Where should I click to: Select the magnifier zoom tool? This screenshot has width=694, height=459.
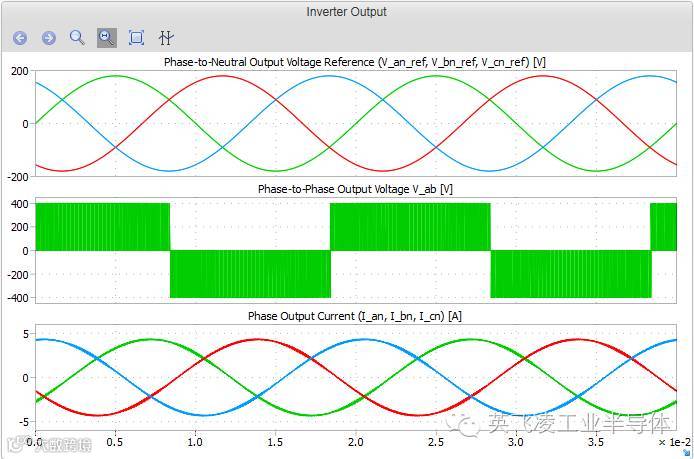[77, 38]
